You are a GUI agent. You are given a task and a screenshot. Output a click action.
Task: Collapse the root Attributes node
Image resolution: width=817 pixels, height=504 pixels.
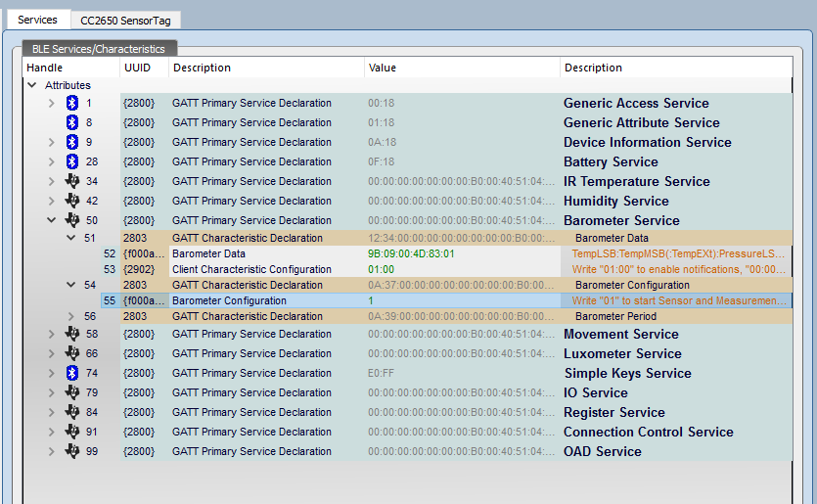(32, 85)
